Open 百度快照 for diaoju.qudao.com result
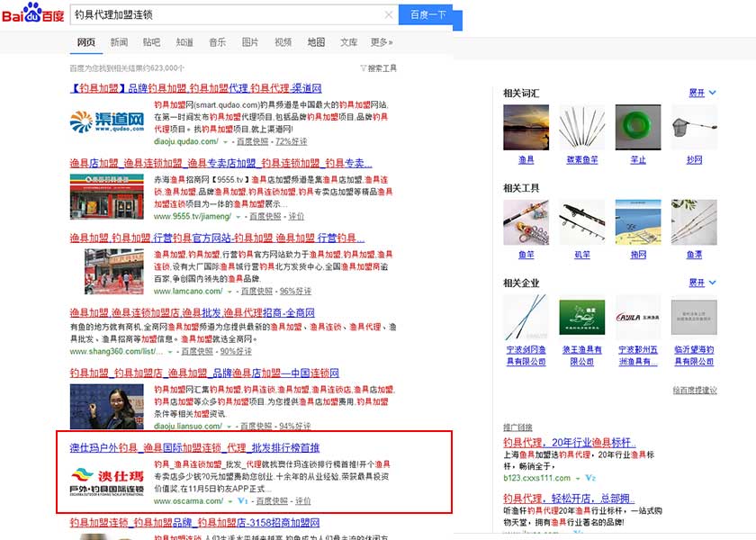 (252, 141)
